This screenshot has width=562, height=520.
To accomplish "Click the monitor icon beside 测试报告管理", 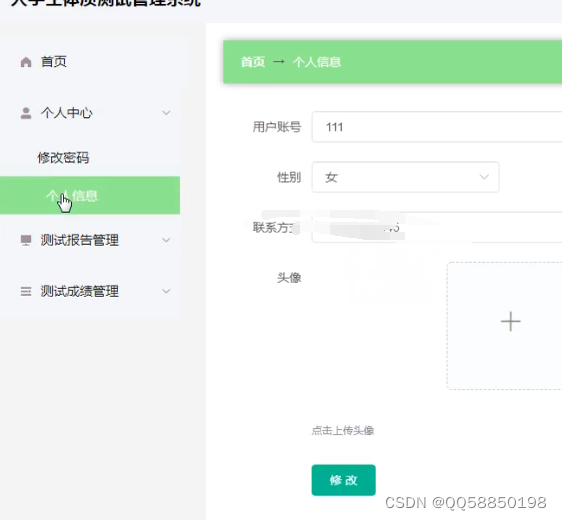I will [26, 240].
